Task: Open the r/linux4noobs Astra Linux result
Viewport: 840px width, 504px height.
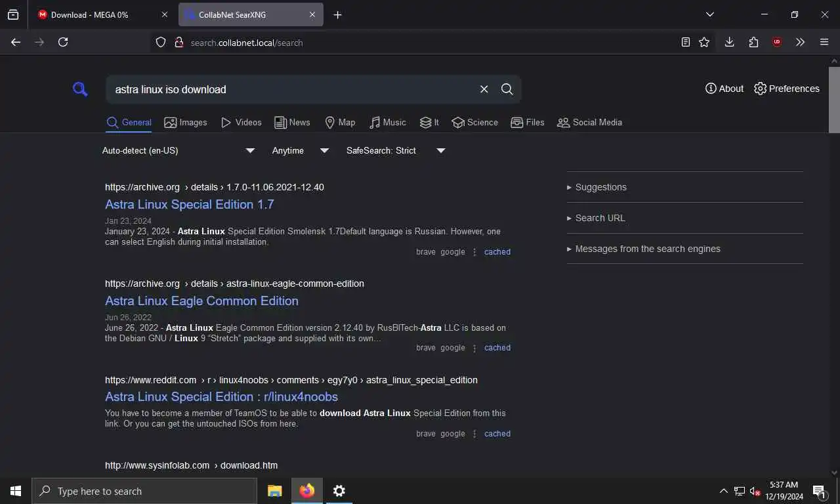Action: (222, 396)
